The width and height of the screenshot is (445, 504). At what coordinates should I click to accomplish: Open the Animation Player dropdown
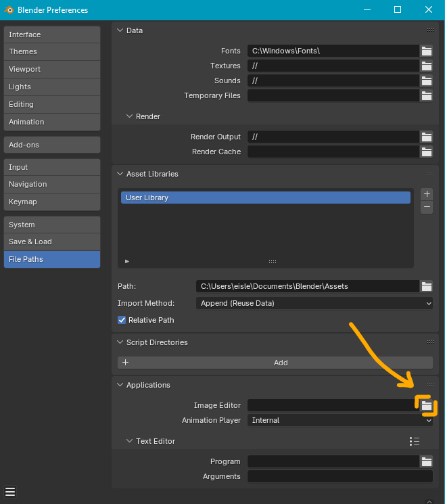tap(339, 420)
